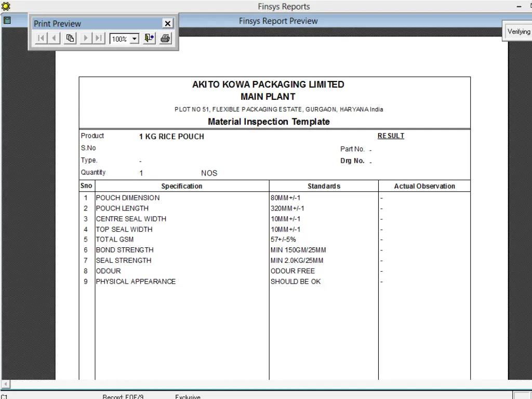Click the horizontal scrollbar left arrow
This screenshot has width=532, height=399.
point(6,384)
